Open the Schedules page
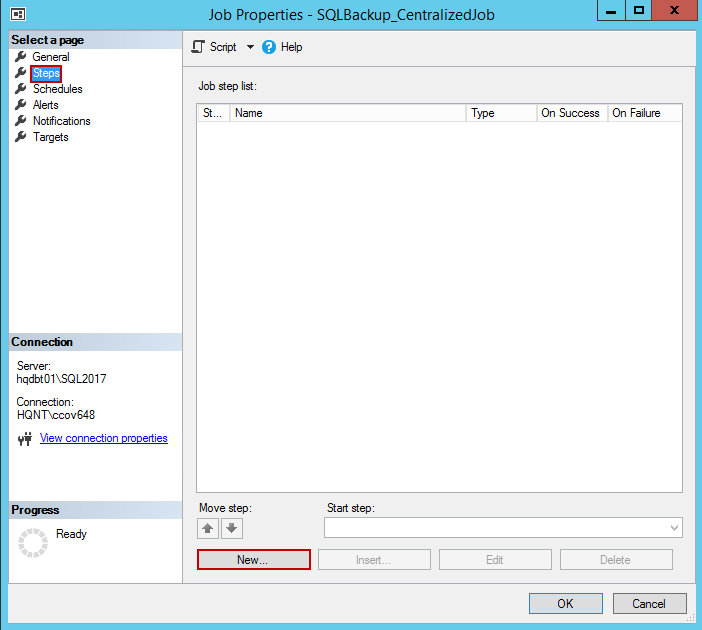The height and width of the screenshot is (630, 702). [x=58, y=89]
